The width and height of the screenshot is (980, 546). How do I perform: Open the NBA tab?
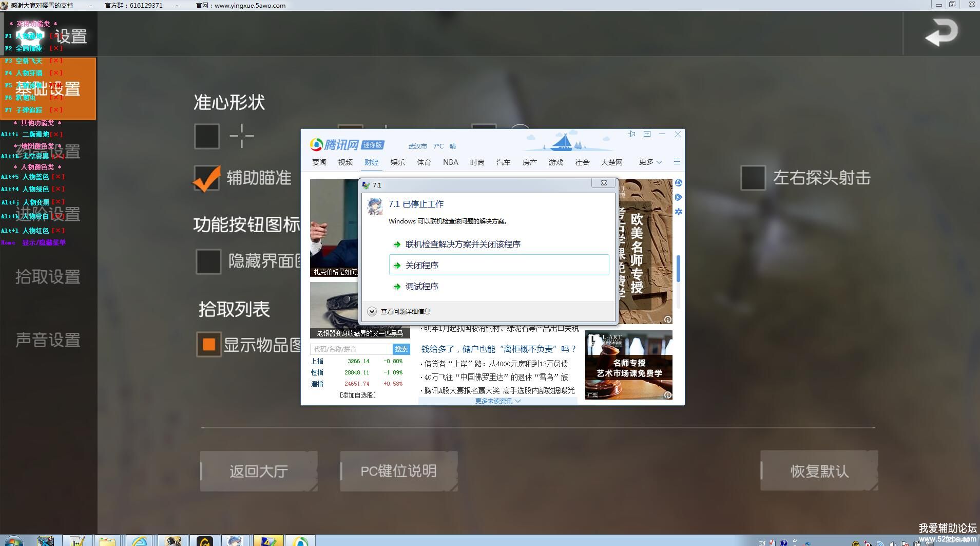click(450, 162)
